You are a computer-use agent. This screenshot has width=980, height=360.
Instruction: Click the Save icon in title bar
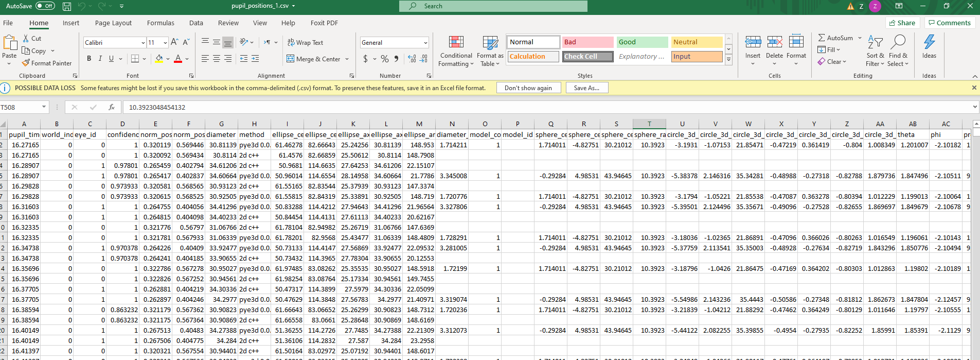[67, 6]
